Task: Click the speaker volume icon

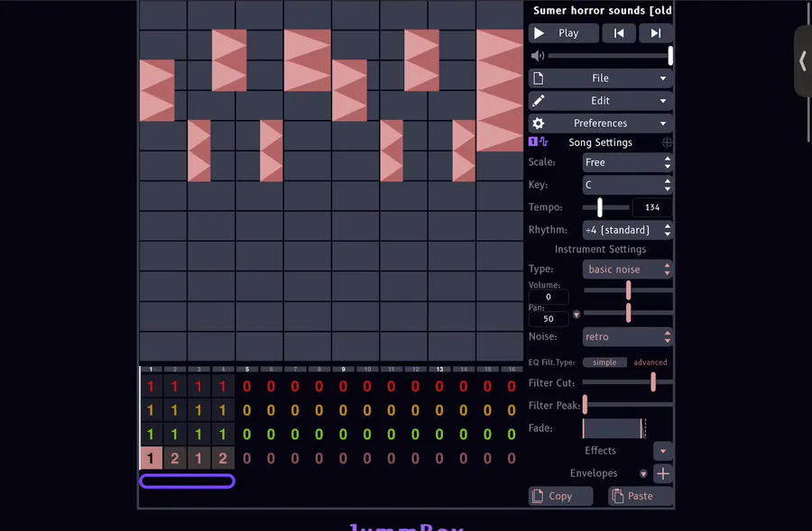Action: coord(538,56)
